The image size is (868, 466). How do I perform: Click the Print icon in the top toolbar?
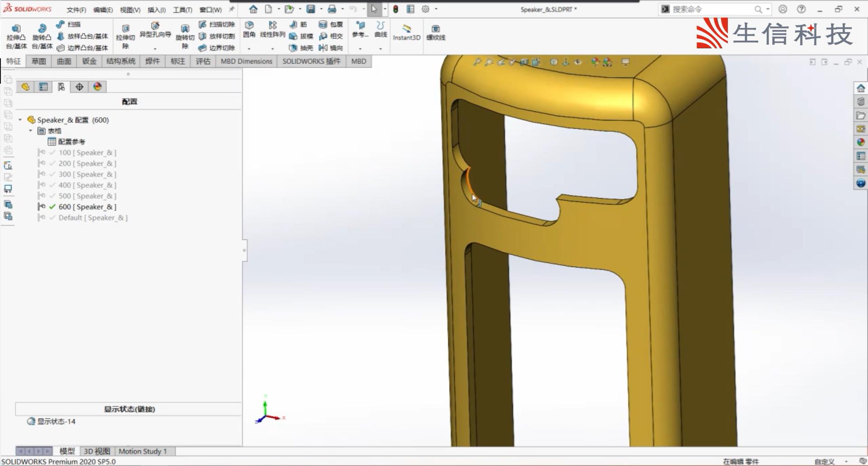(332, 9)
